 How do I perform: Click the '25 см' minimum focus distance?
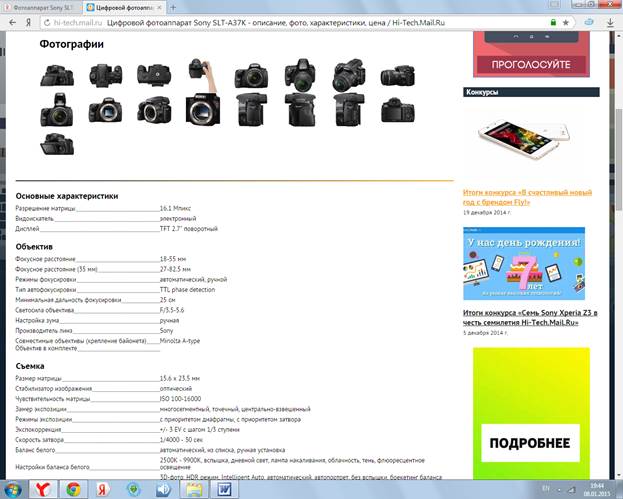pyautogui.click(x=167, y=300)
